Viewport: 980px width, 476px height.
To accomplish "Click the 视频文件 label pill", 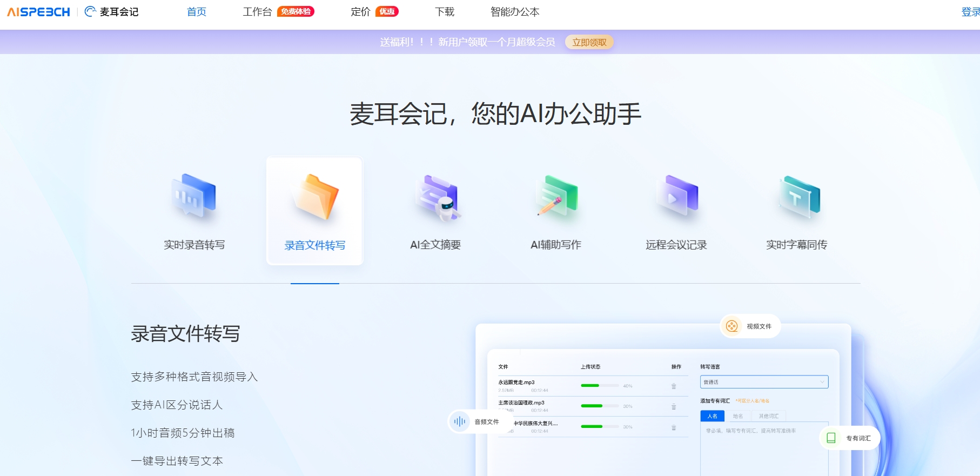I will click(x=750, y=326).
